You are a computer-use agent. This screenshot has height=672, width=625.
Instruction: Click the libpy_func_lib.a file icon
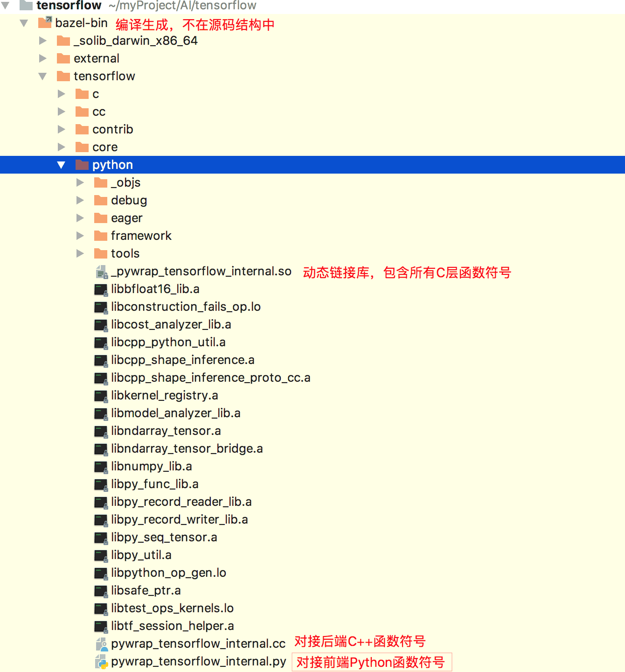[101, 484]
